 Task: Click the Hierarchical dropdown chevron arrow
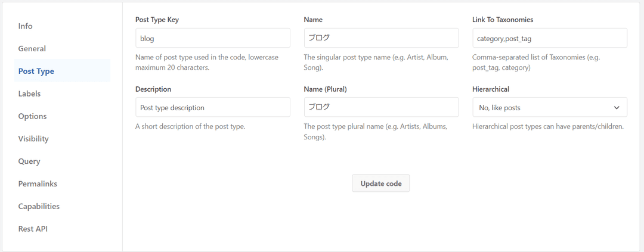(617, 108)
